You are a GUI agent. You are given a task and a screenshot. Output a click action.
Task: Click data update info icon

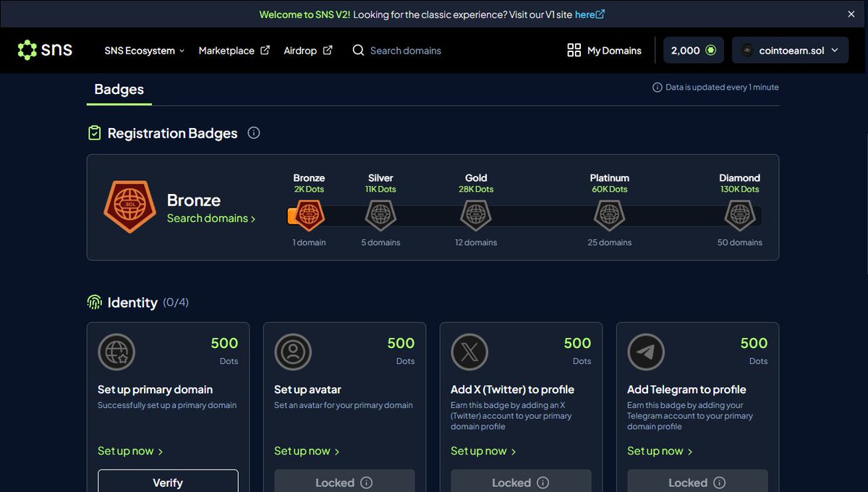[657, 88]
